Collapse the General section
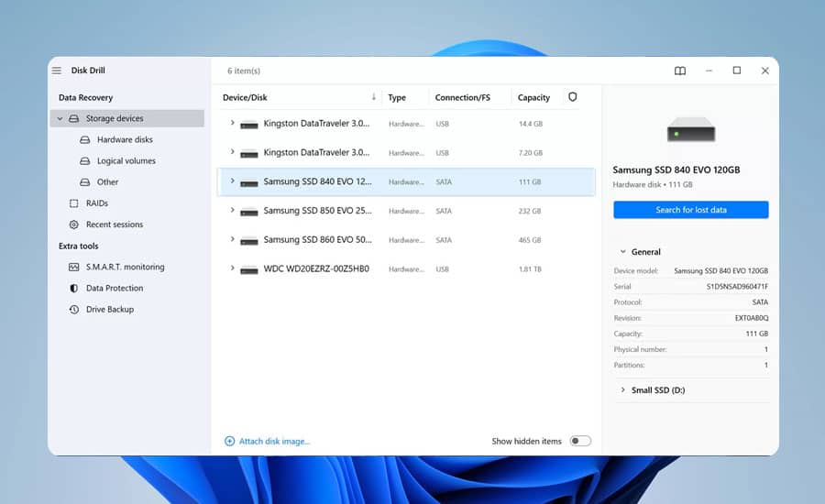Screen dimensions: 825x504 pyautogui.click(x=623, y=251)
